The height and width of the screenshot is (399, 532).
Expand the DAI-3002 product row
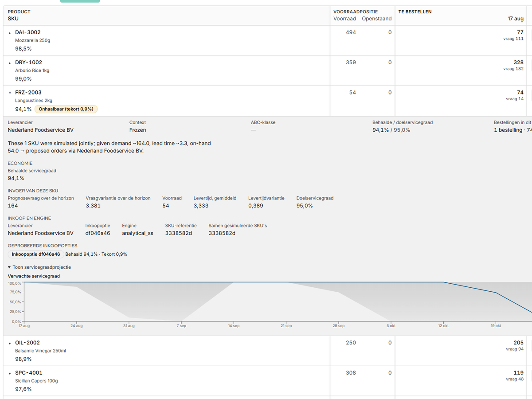(x=10, y=33)
